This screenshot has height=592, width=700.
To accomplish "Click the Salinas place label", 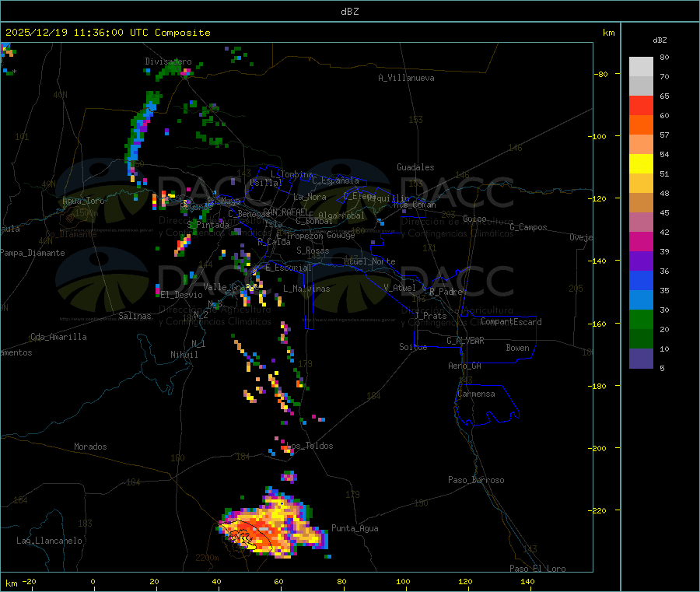I will click(135, 316).
